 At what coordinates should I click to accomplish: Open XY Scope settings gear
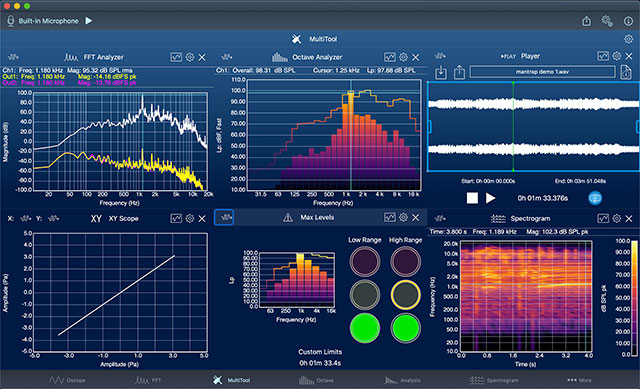[x=190, y=218]
